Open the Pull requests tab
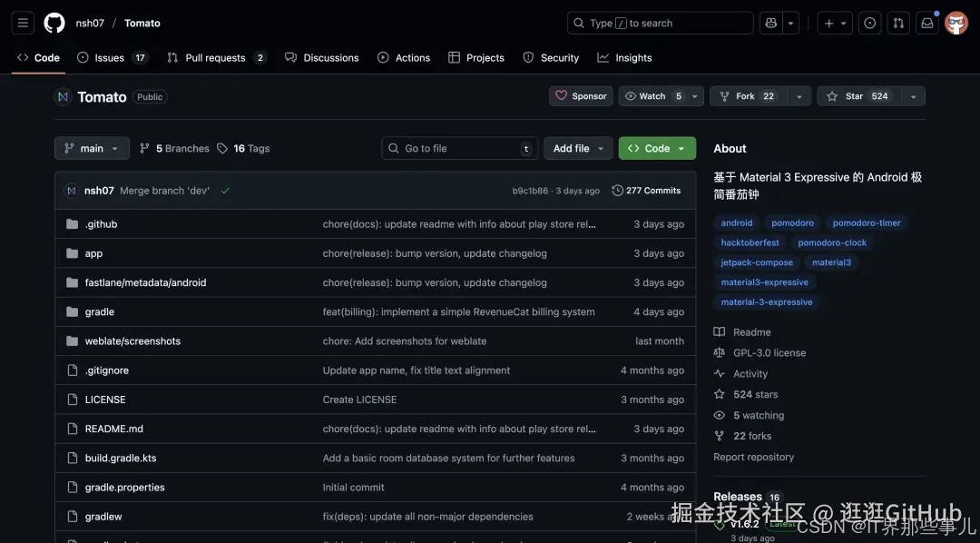 tap(217, 57)
